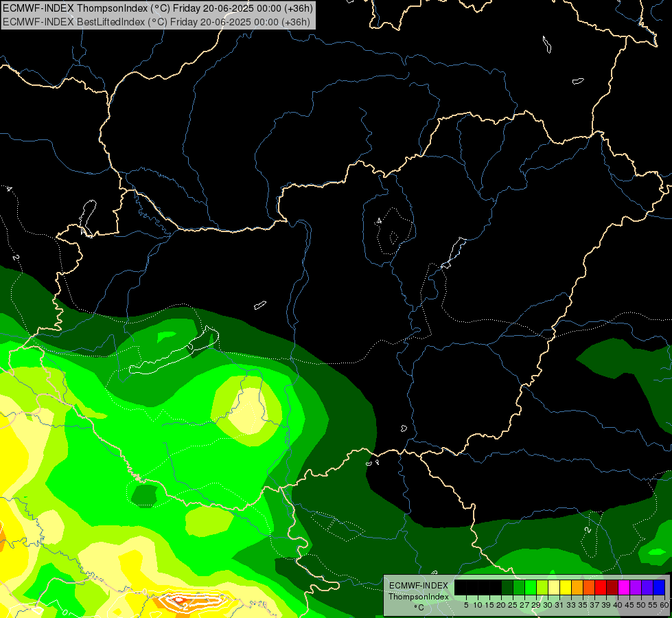672x618 pixels.
Task: Click the BestLiftedIndex title line at top
Action: tap(157, 21)
